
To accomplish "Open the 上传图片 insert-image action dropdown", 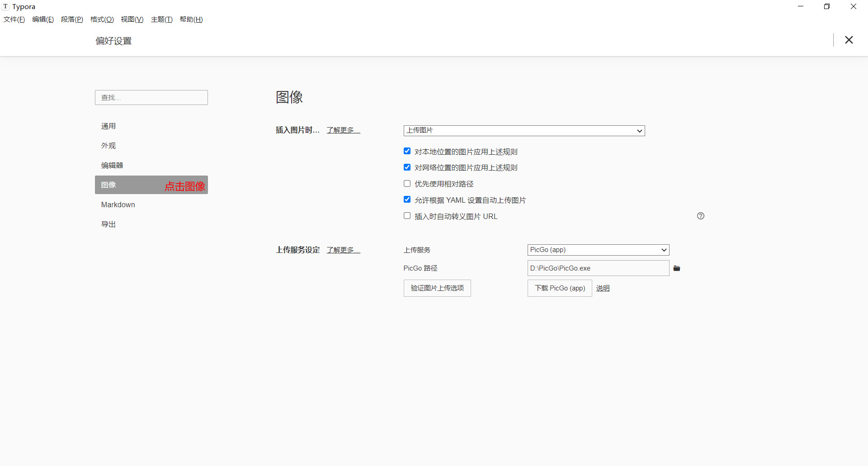I will coord(524,131).
